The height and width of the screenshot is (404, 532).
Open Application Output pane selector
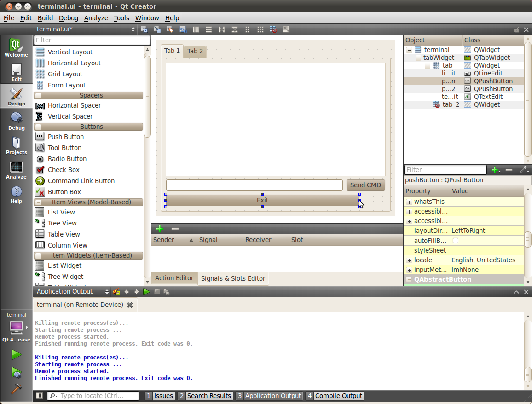(x=72, y=291)
